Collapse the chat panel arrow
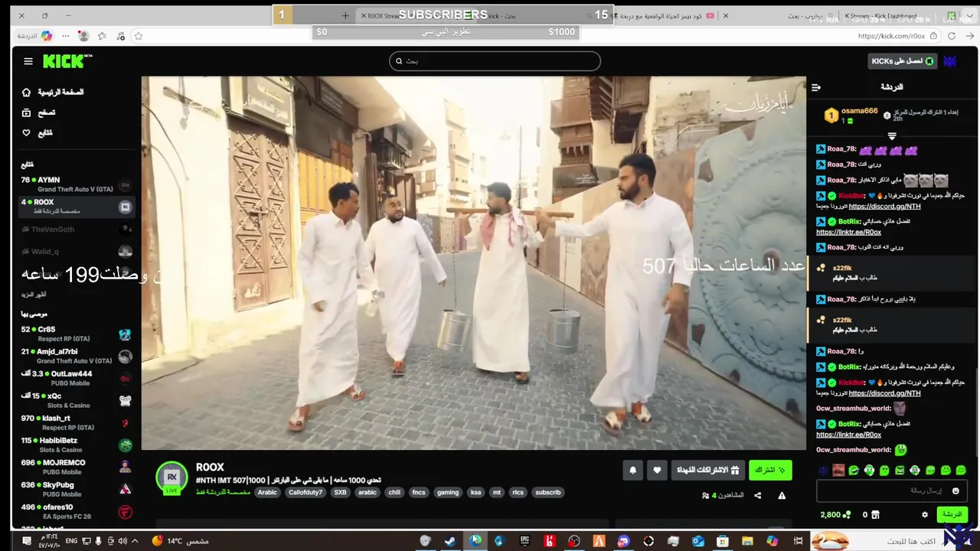 click(816, 87)
